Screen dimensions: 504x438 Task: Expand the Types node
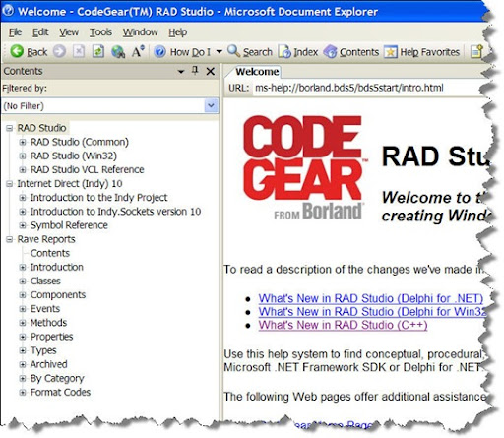(x=23, y=350)
